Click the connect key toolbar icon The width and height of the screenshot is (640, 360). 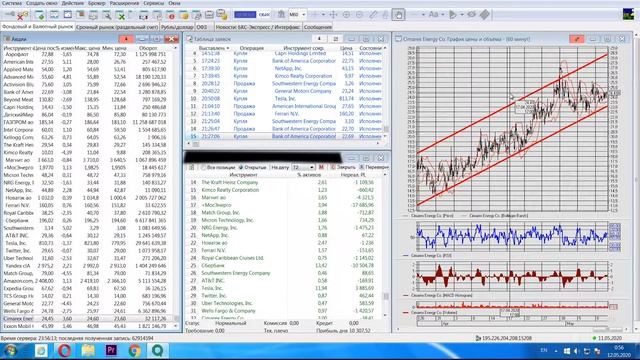coord(9,15)
